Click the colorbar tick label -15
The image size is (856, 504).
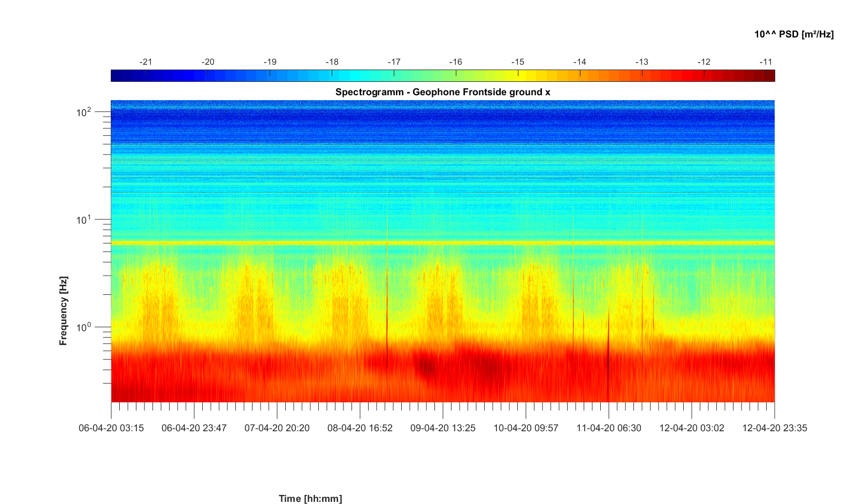coord(517,62)
